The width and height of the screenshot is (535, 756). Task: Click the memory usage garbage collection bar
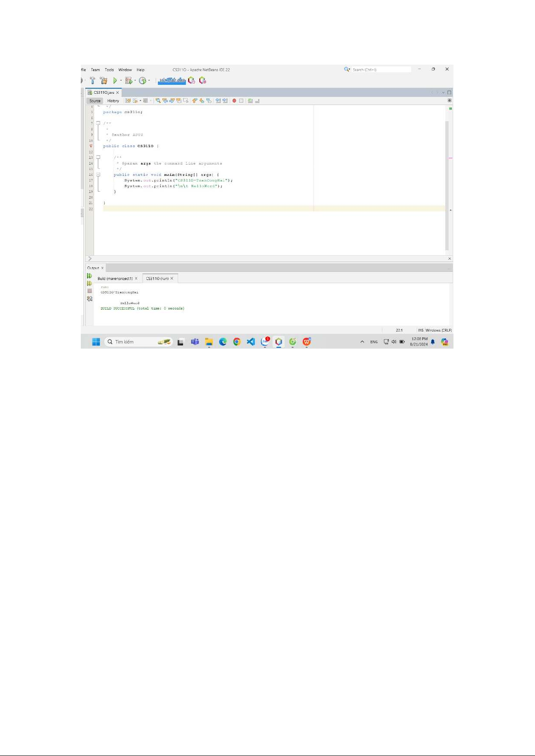pos(171,81)
